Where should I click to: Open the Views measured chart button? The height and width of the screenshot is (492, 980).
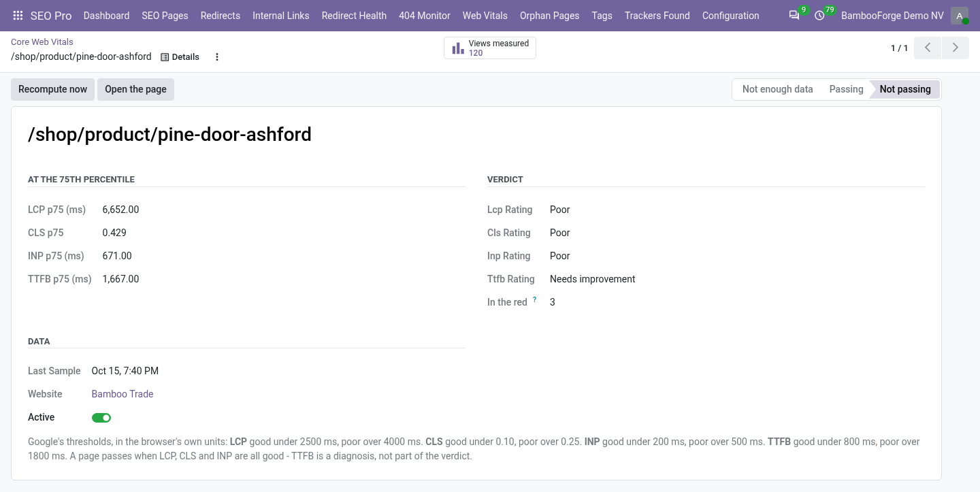coord(490,48)
